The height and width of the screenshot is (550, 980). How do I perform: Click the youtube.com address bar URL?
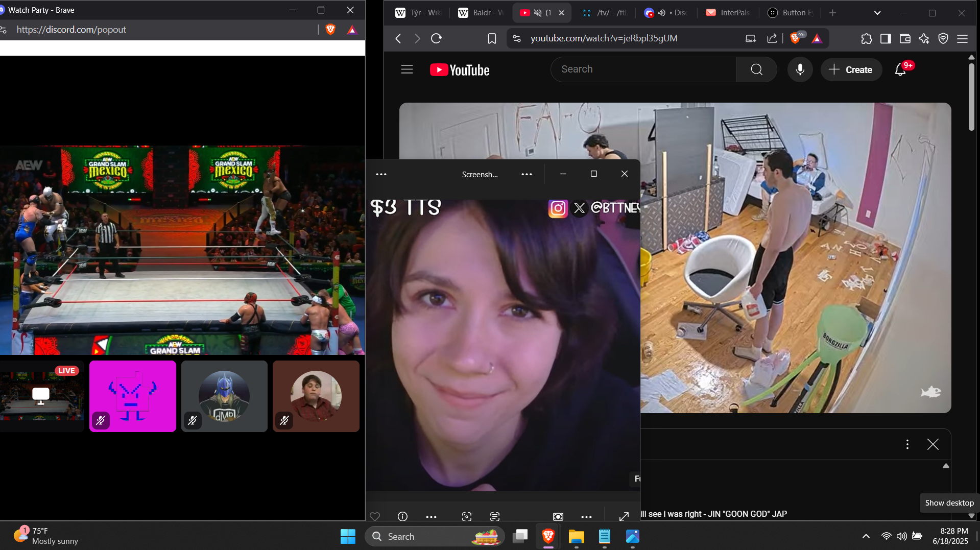click(x=604, y=38)
